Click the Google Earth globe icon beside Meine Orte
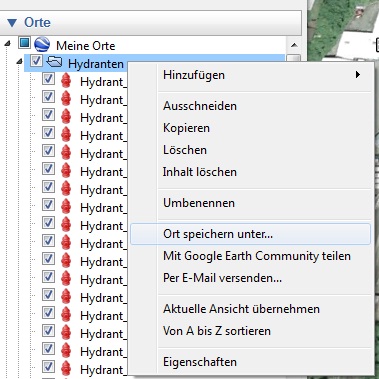Viewport: 379px width, 379px height. point(42,44)
